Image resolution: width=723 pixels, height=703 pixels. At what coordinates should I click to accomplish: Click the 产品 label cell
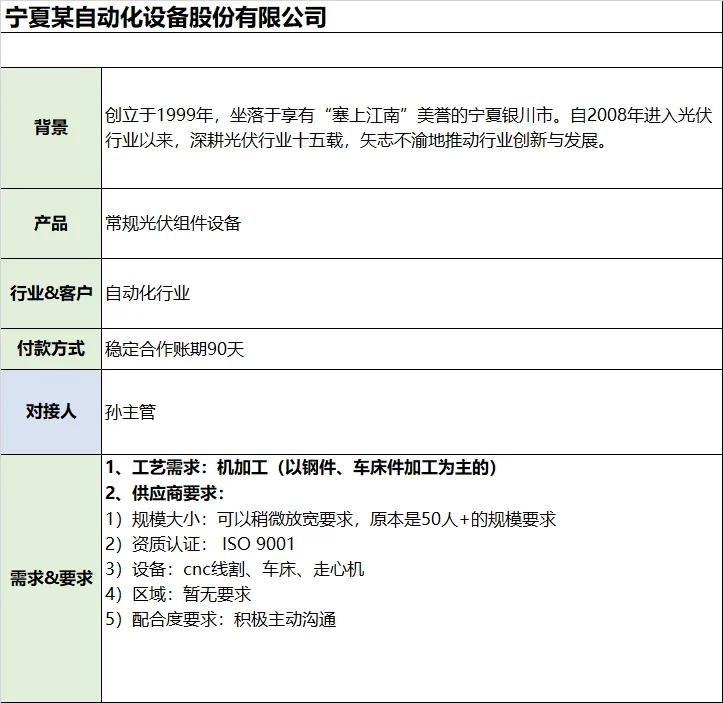[x=51, y=224]
